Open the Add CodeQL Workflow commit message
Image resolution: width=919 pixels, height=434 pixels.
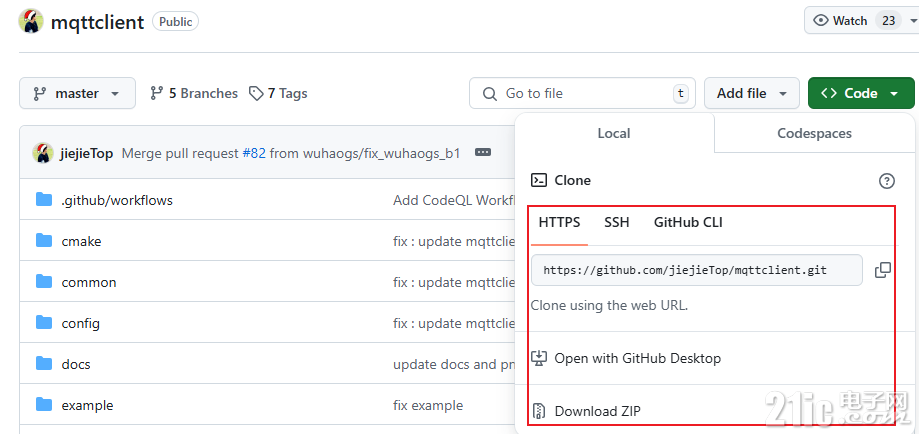click(454, 201)
